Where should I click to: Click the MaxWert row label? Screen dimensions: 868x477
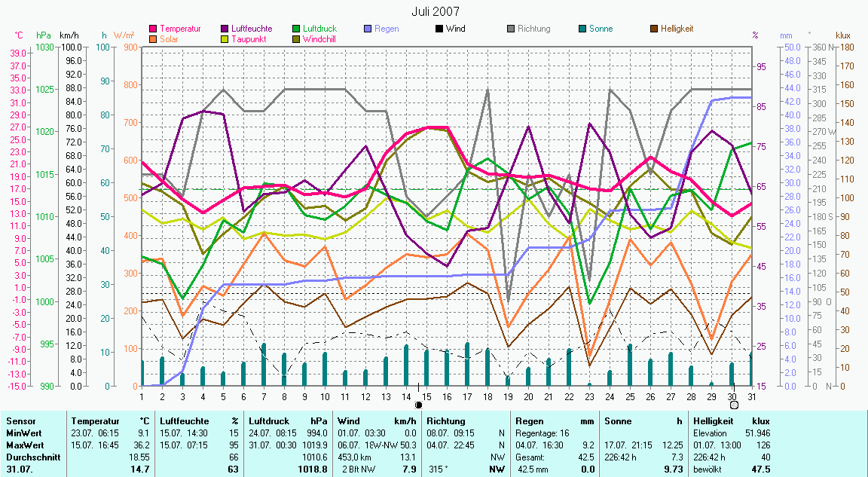pos(23,445)
